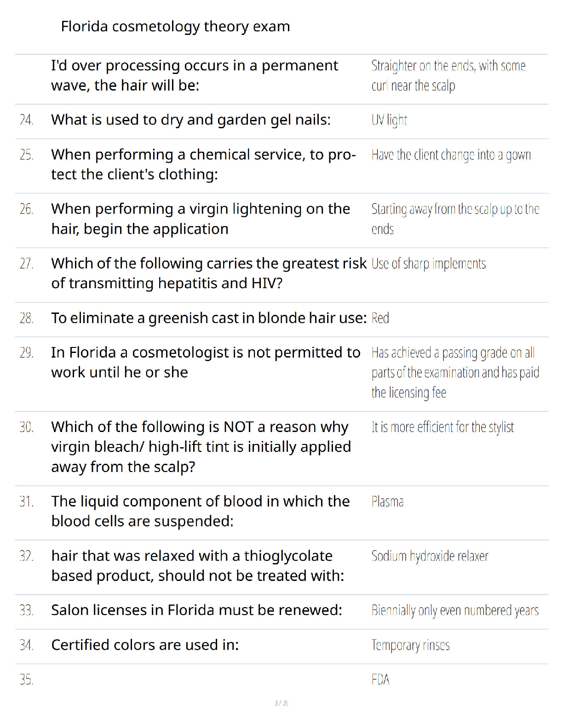Click the answer 'Have the client change into a gown'

[451, 155]
